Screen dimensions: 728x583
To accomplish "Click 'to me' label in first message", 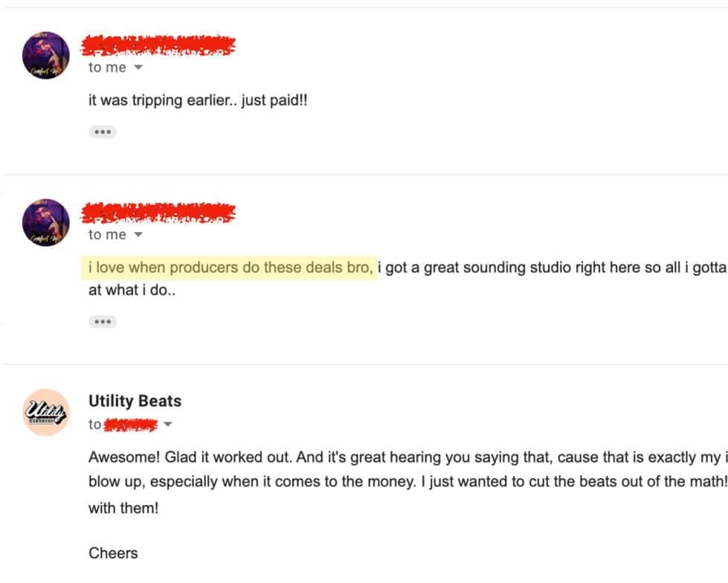I will coord(107,68).
